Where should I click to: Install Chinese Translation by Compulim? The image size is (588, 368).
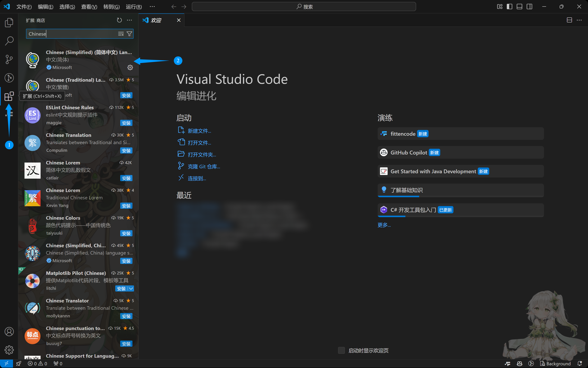(x=126, y=151)
